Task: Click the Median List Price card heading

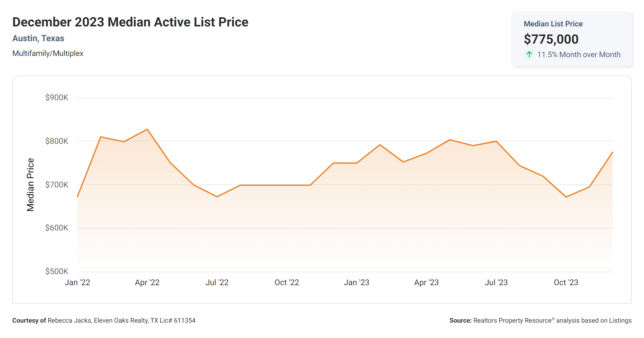Action: (x=553, y=24)
